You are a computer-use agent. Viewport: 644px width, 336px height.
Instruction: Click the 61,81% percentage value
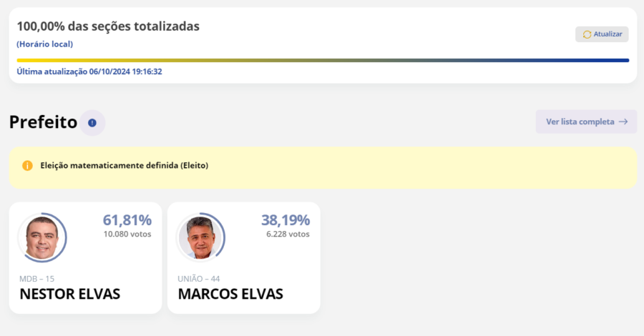(127, 220)
